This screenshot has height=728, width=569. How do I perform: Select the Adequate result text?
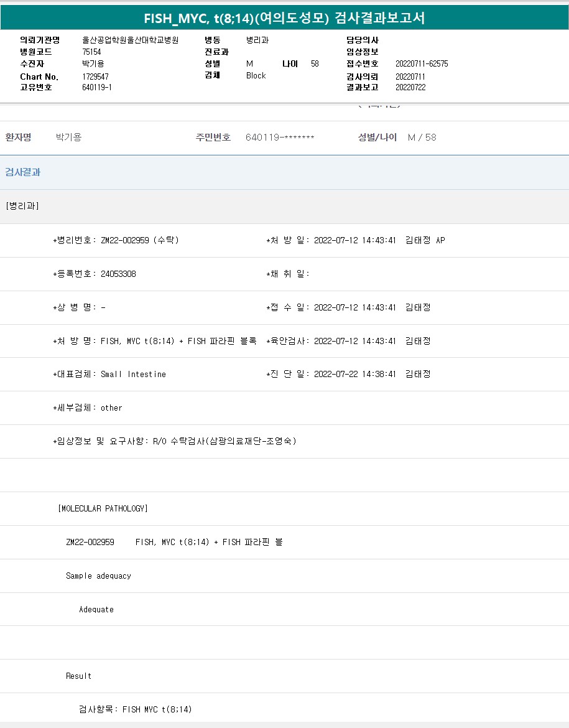pyautogui.click(x=96, y=609)
